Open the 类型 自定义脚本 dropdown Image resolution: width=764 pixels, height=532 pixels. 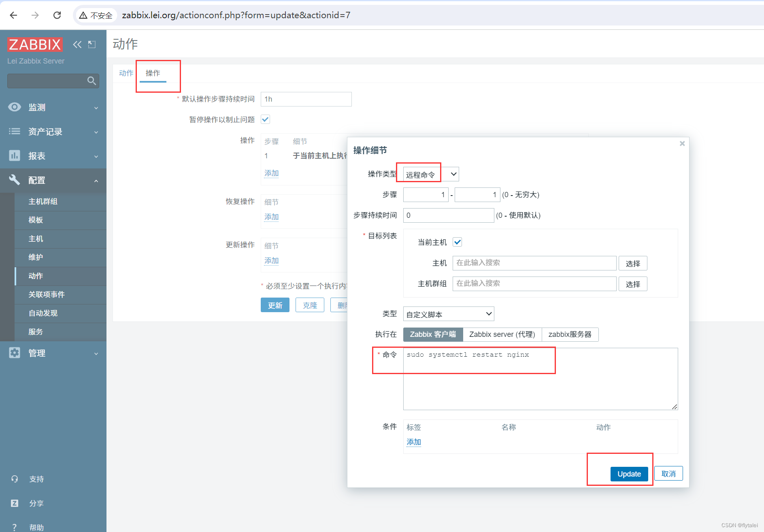pyautogui.click(x=449, y=314)
